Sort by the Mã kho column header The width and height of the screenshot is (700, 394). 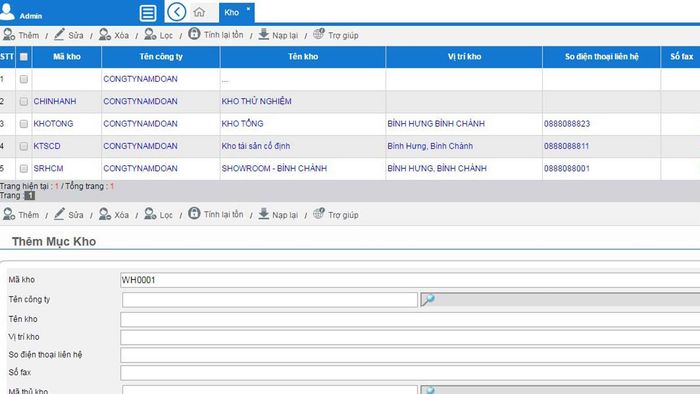(67, 57)
